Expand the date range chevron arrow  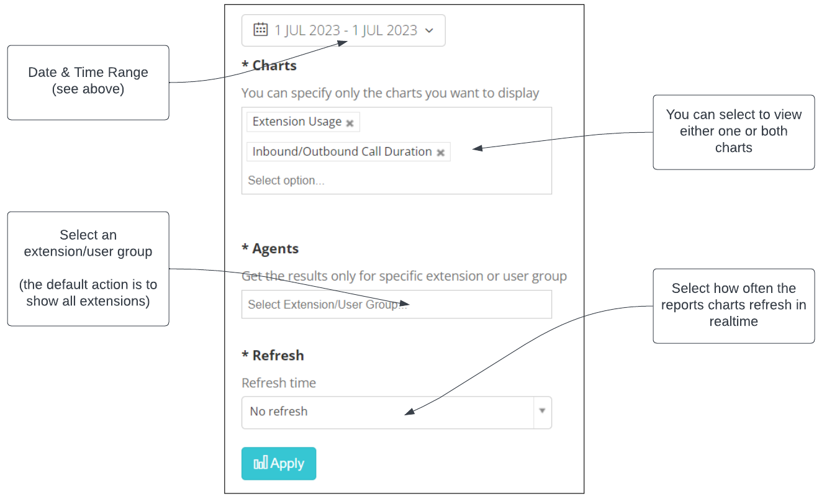429,30
